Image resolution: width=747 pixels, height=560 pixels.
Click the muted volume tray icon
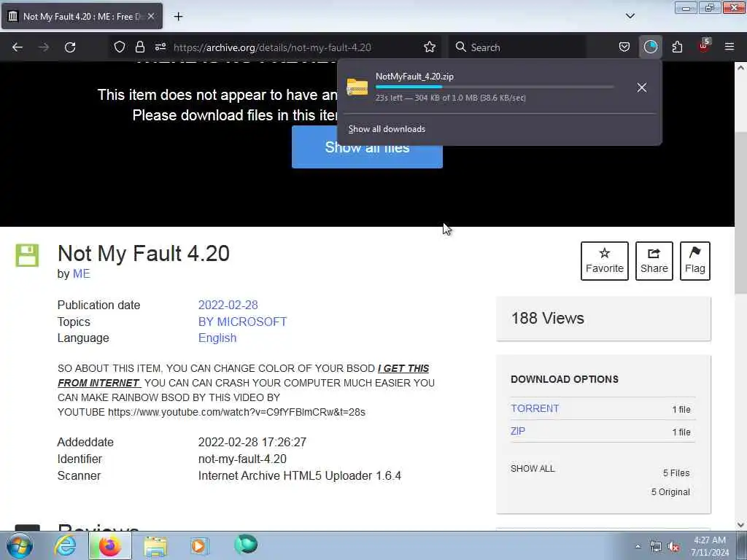[673, 547]
